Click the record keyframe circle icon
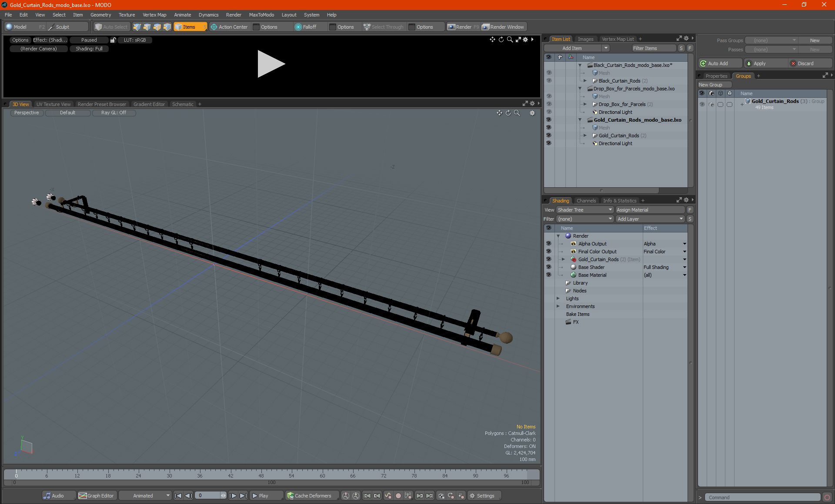This screenshot has height=504, width=835. [x=398, y=496]
